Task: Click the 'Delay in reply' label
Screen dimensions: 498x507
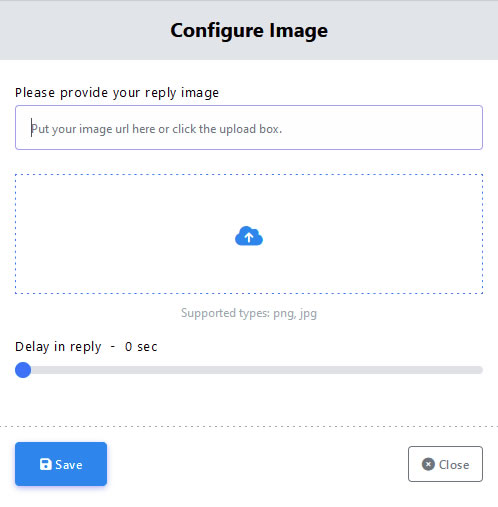Action: (58, 347)
